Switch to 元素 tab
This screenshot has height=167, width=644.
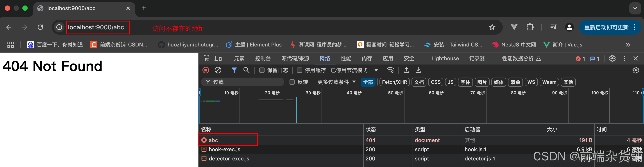pyautogui.click(x=239, y=59)
